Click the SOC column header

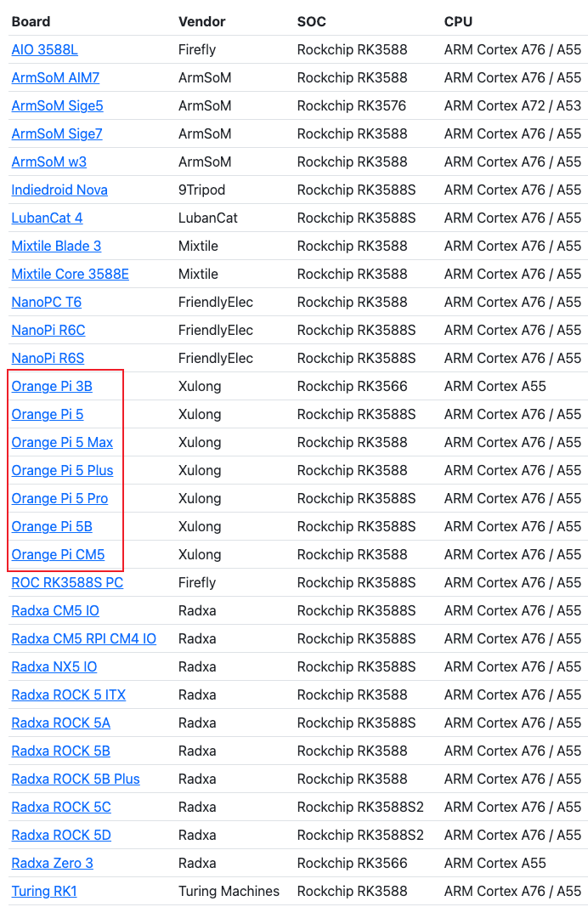coord(312,22)
